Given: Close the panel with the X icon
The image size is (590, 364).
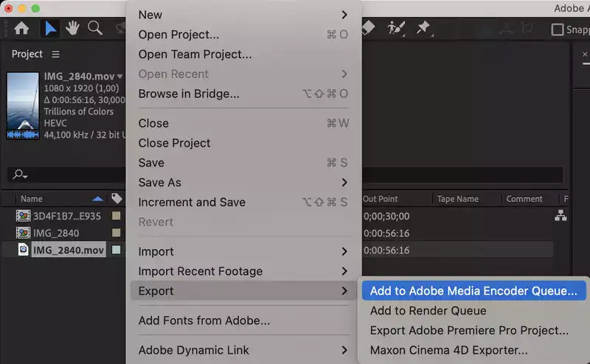Looking at the screenshot, I should (x=585, y=54).
